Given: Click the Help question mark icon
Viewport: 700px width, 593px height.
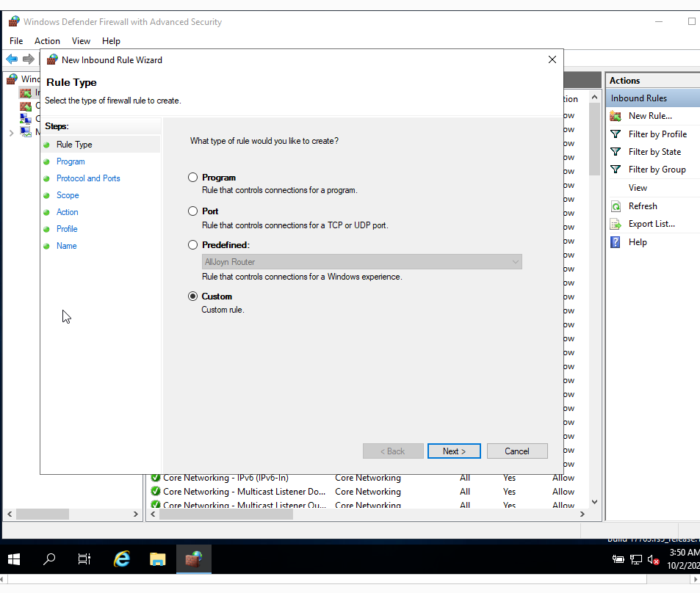Looking at the screenshot, I should [616, 242].
